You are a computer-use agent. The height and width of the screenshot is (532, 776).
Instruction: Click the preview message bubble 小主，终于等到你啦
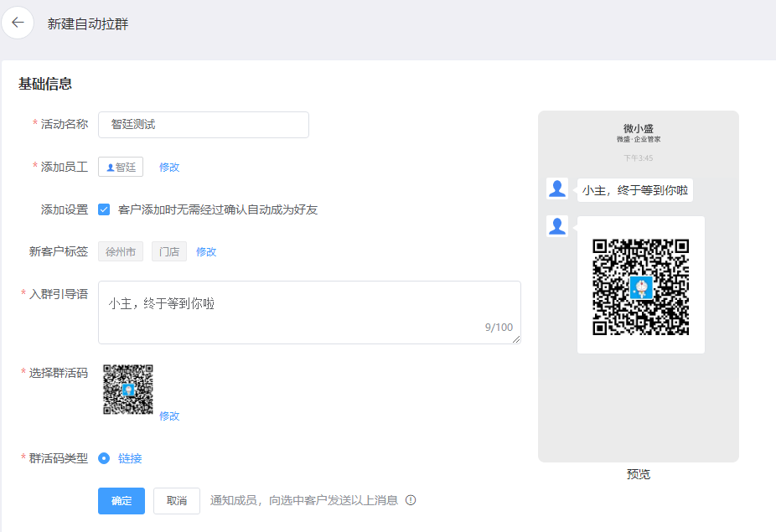(x=635, y=190)
